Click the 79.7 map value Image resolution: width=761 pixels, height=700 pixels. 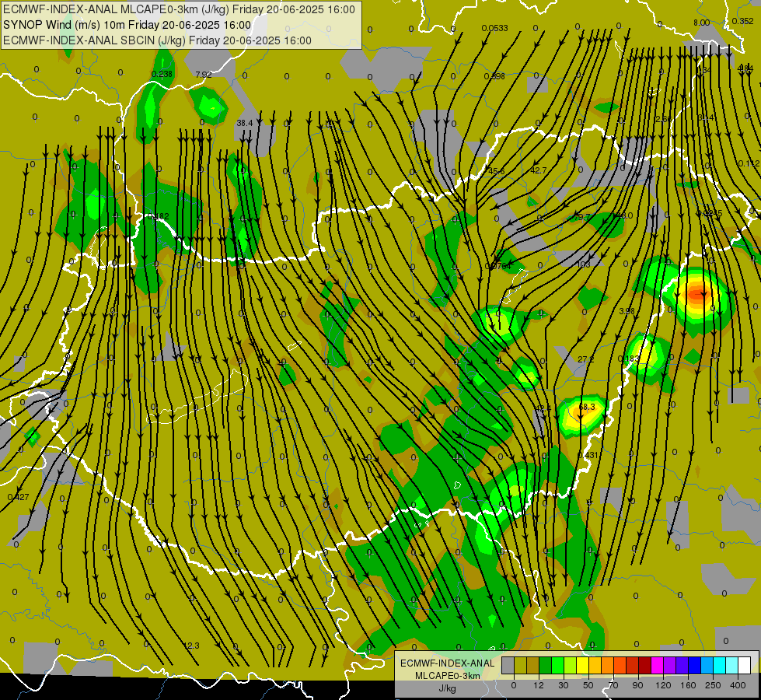[x=581, y=217]
